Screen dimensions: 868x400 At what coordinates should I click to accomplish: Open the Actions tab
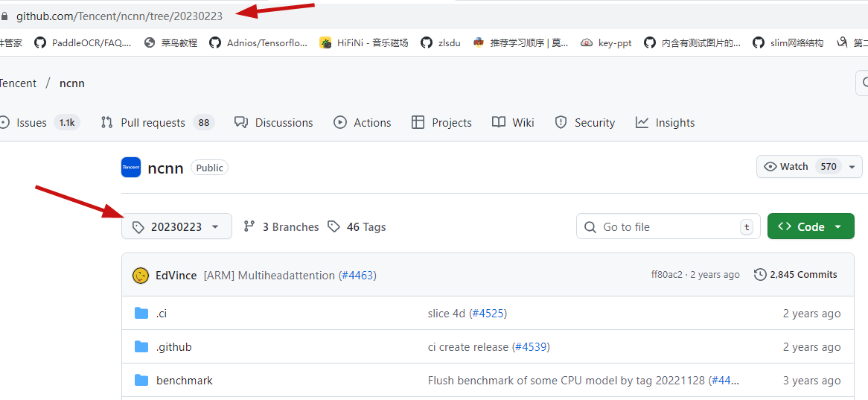point(362,122)
